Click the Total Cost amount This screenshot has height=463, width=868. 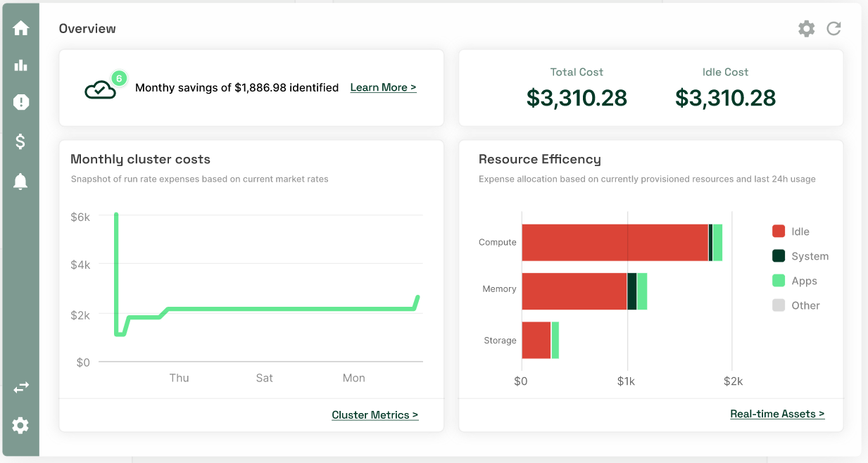577,98
